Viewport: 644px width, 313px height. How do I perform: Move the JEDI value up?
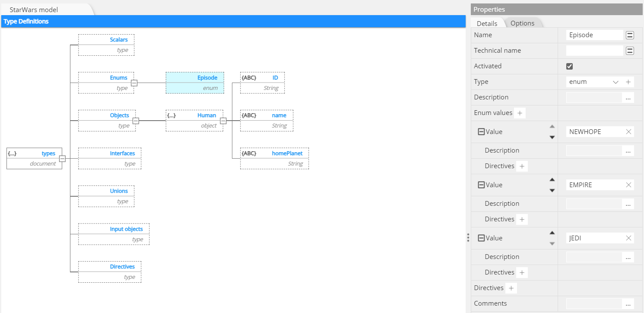(552, 233)
